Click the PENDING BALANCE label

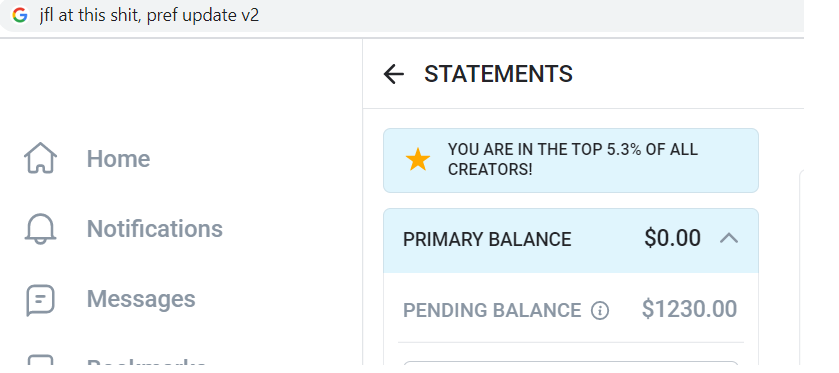pyautogui.click(x=492, y=310)
